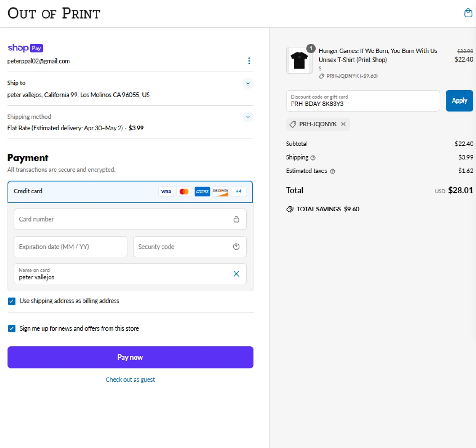Open the Shipping info help icon
Image resolution: width=476 pixels, height=448 pixels.
pyautogui.click(x=313, y=157)
